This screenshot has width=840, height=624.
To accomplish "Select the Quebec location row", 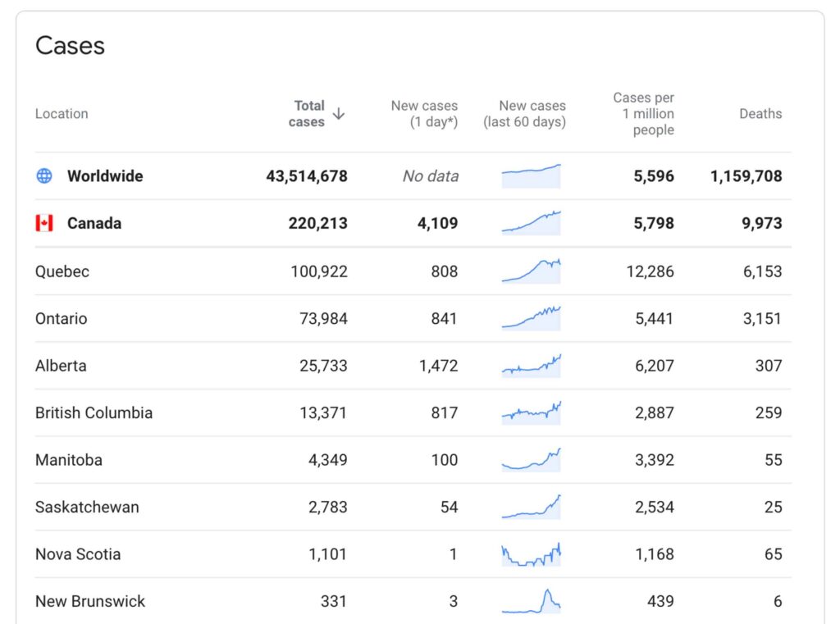I will 62,271.
